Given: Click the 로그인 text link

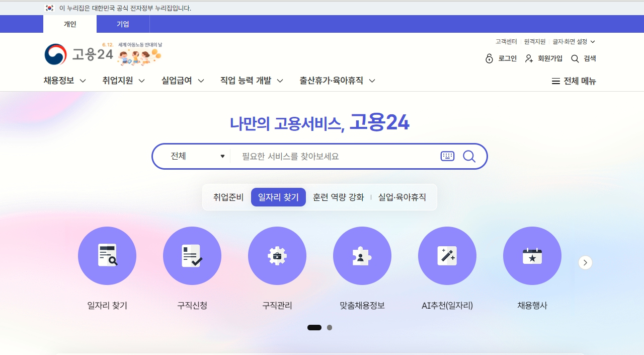Looking at the screenshot, I should tap(508, 58).
